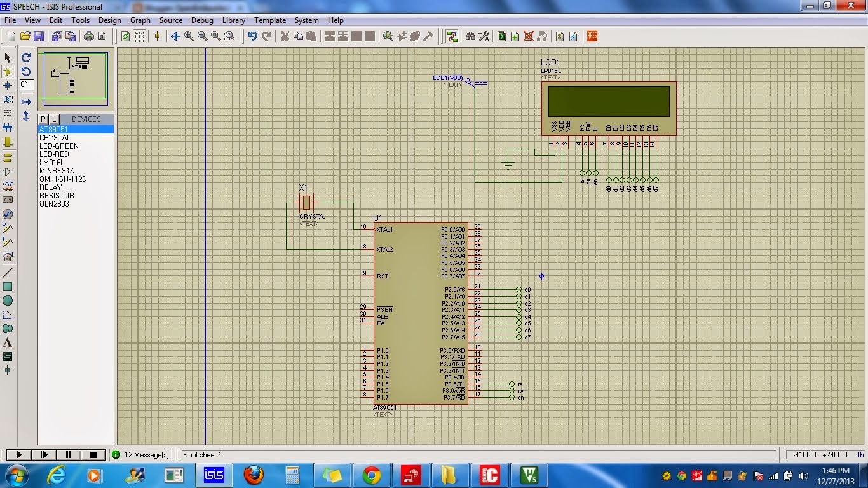The height and width of the screenshot is (488, 868).
Task: Open ARES for PCB layout
Action: (x=591, y=36)
